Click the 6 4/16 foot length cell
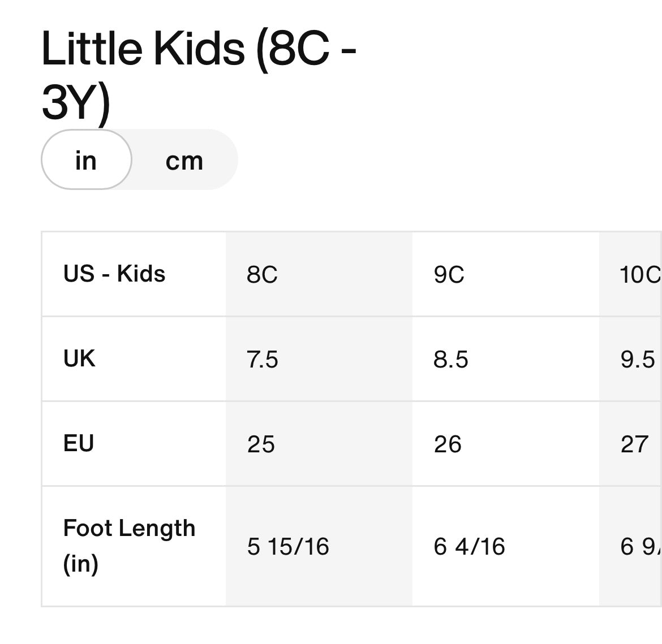The height and width of the screenshot is (644, 662). click(x=469, y=546)
